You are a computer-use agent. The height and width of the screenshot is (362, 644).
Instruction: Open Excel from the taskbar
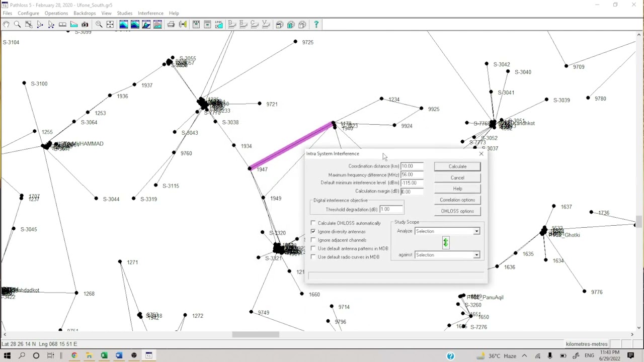pos(104,355)
